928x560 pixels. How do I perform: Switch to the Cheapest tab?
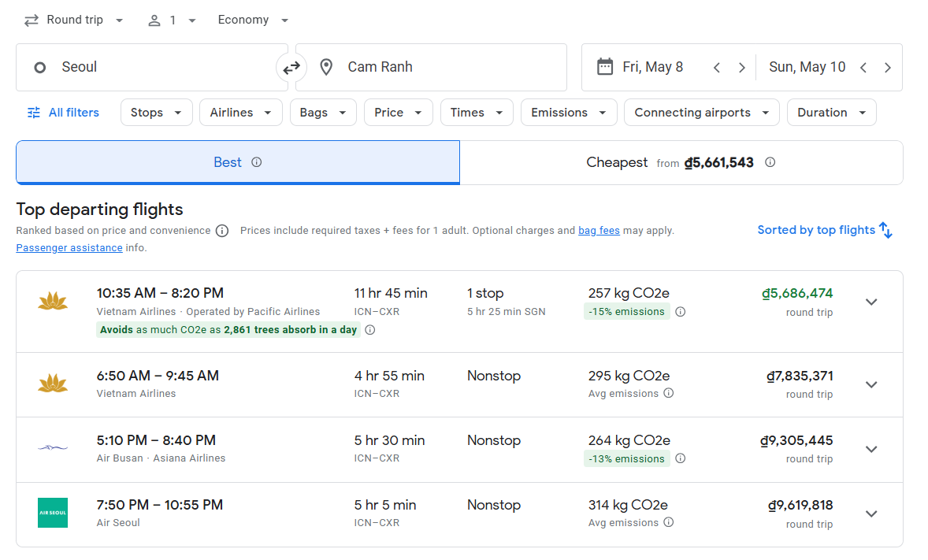coord(681,163)
